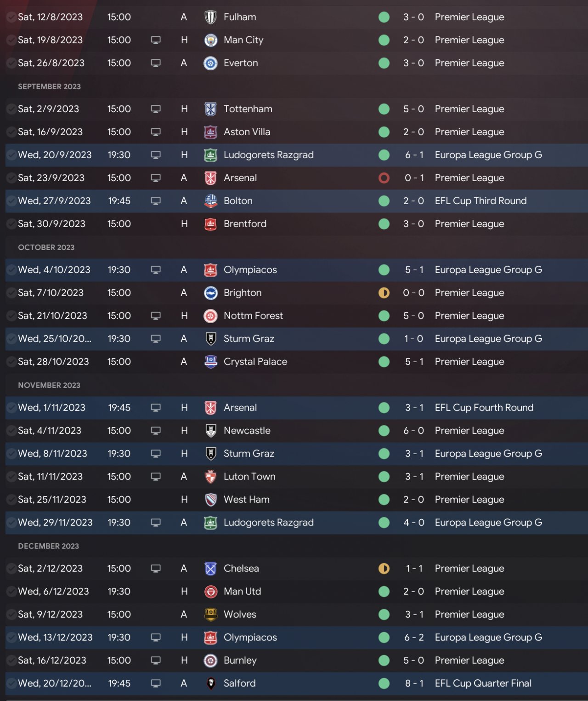Click the Wolves club badge
Viewport: 588px width, 701px height.
coord(210,615)
